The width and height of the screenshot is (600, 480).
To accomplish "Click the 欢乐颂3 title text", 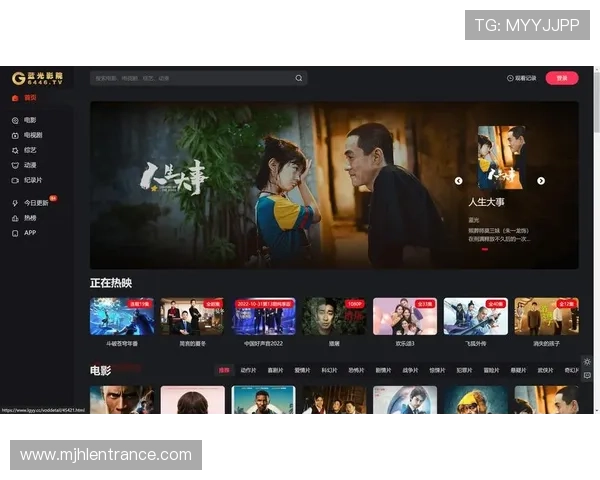I will pos(405,344).
